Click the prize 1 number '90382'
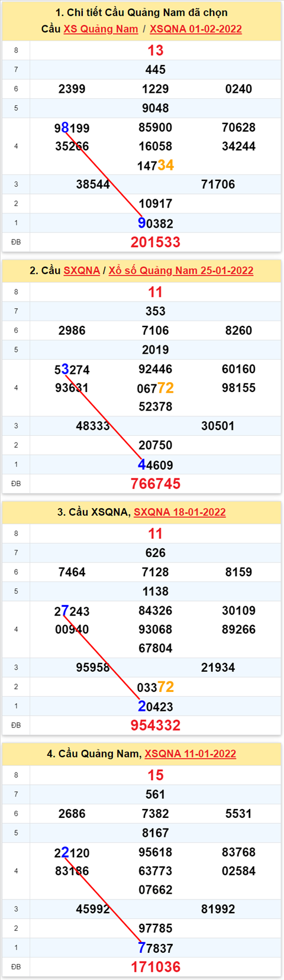The image size is (284, 980). coord(156,223)
